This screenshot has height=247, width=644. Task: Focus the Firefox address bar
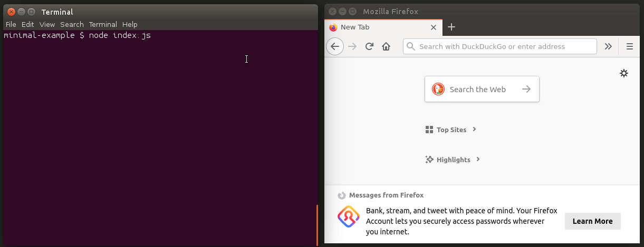pos(501,46)
